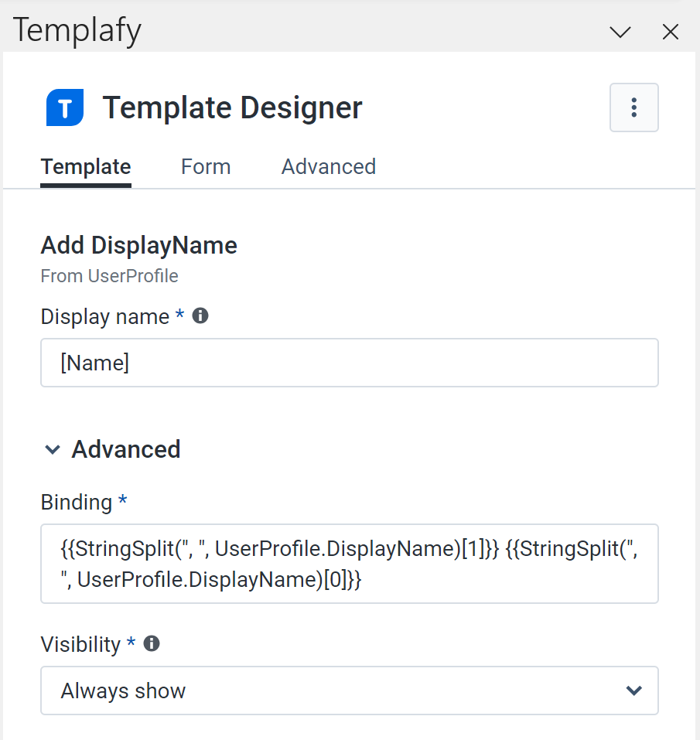Click the From UserProfile subtitle

point(109,276)
